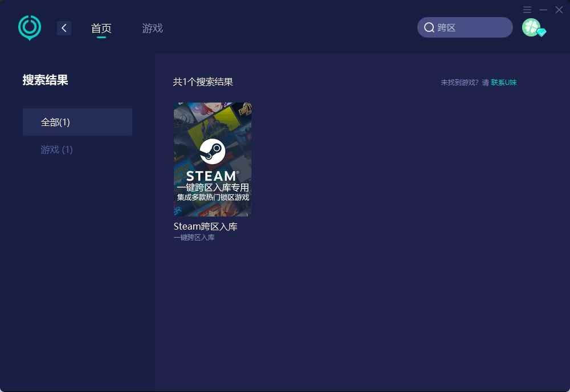This screenshot has height=392, width=570.
Task: Click the magnifier icon in search box
Action: click(x=429, y=27)
